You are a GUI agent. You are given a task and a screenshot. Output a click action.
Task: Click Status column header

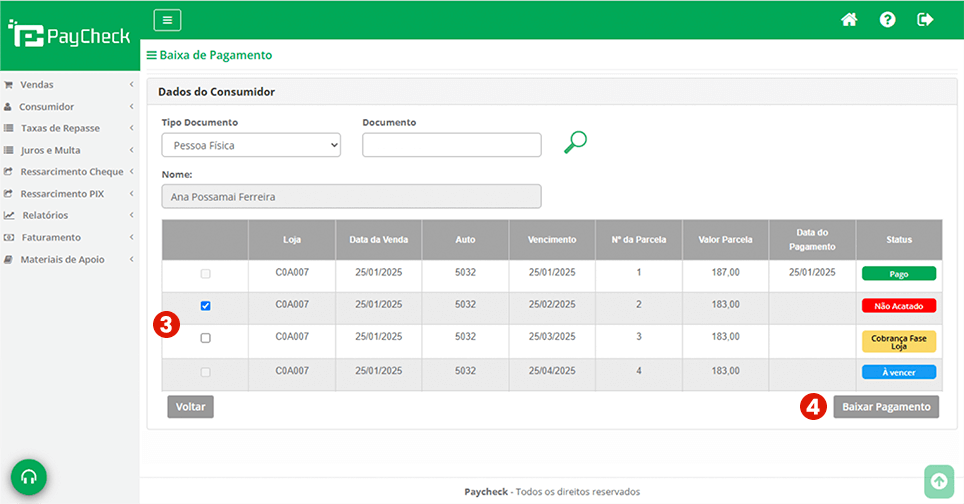tap(899, 240)
